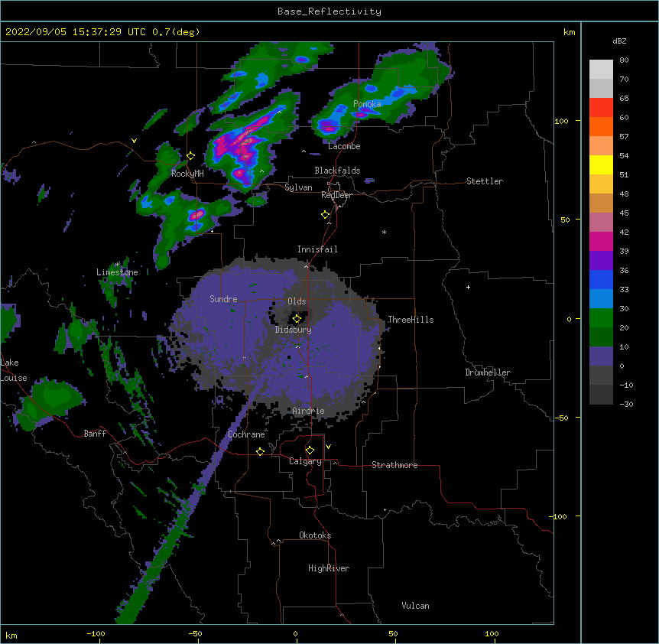
Task: Click the Cochrane label
Action: click(x=246, y=434)
